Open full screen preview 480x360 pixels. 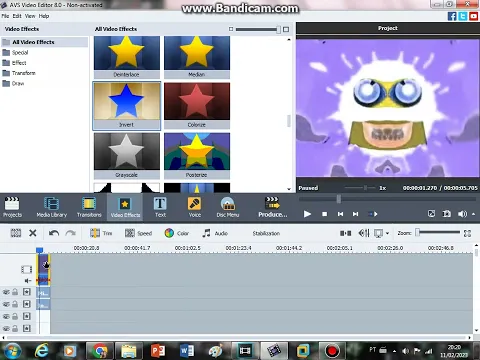tap(431, 214)
